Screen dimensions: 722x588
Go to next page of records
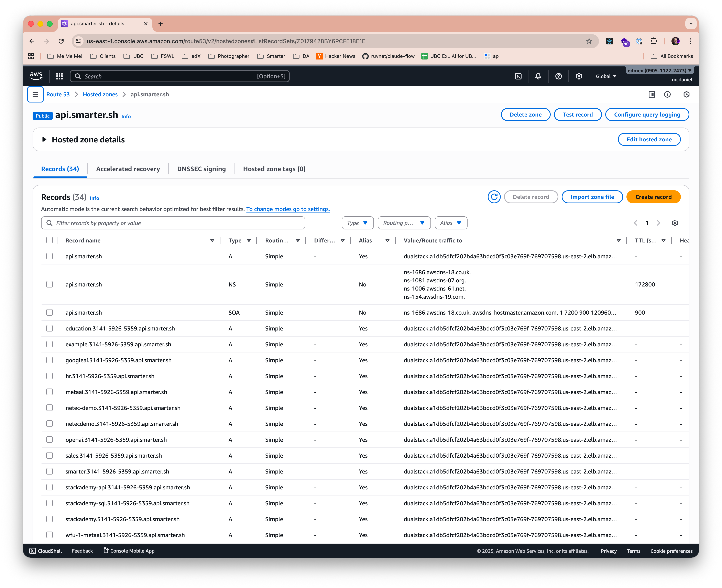pos(658,223)
